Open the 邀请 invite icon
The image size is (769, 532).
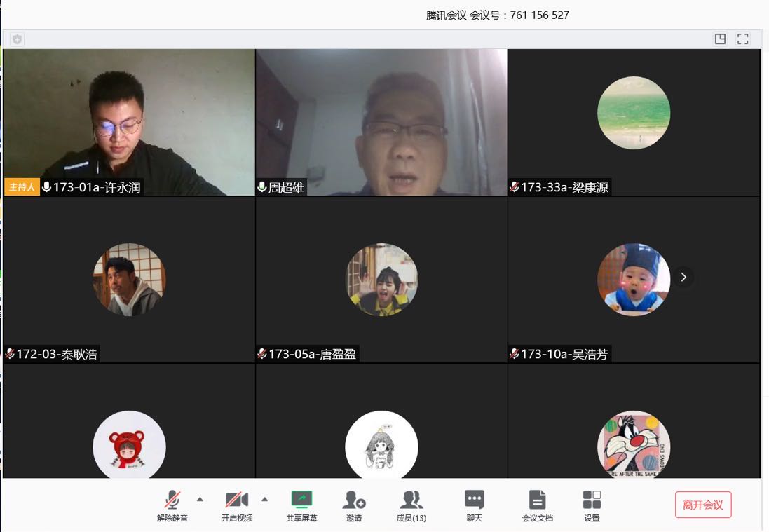(354, 505)
